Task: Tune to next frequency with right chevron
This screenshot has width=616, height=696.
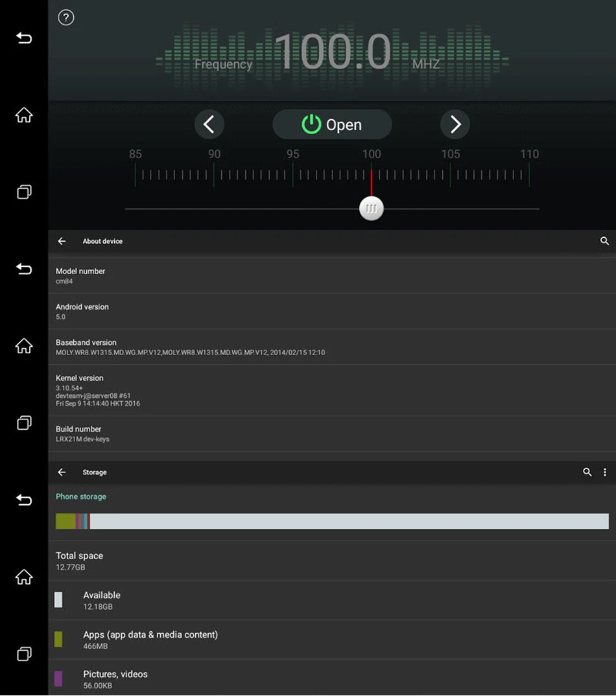Action: pyautogui.click(x=455, y=124)
